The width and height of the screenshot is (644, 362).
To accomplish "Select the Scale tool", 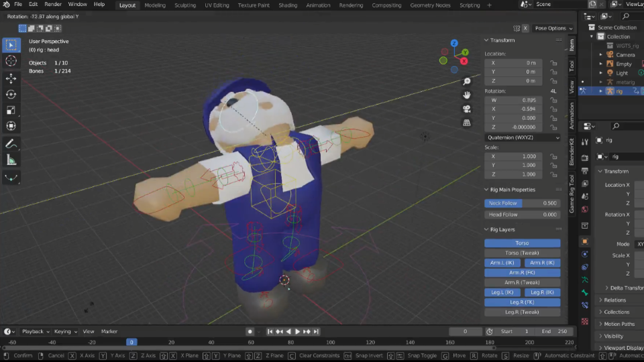I will pos(11,111).
